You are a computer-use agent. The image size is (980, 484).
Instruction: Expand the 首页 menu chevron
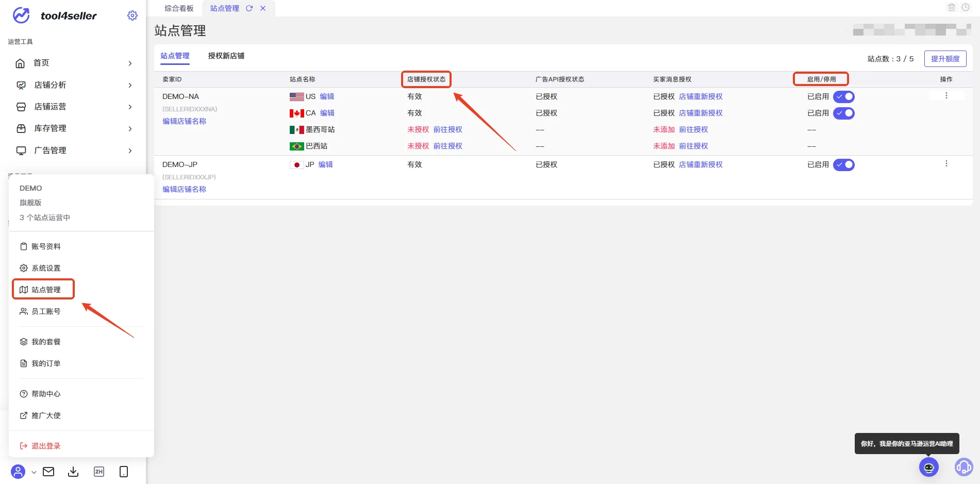[130, 63]
